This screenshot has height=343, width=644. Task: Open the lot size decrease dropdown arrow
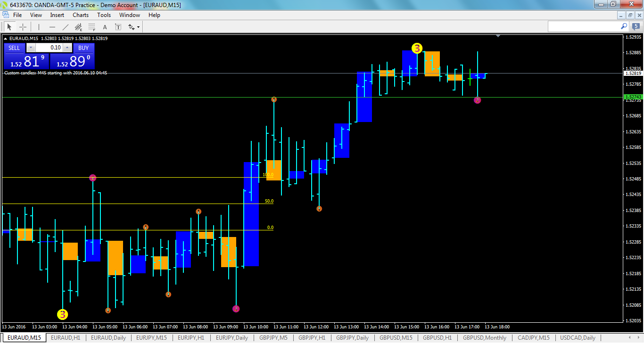click(30, 48)
